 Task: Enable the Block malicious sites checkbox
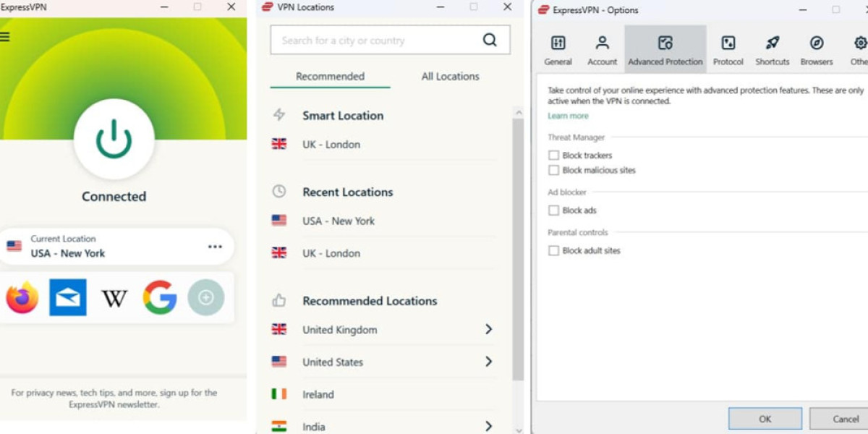[x=554, y=171]
